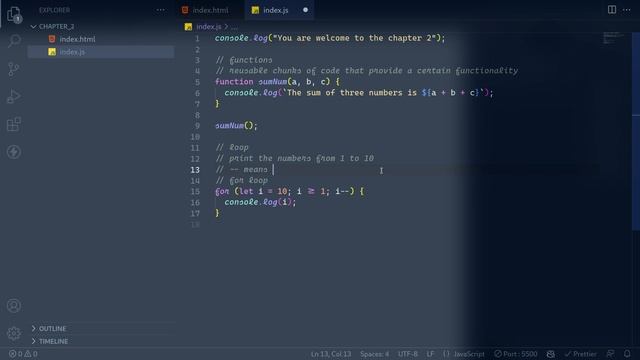
Task: Open the Extensions view
Action: 14,124
